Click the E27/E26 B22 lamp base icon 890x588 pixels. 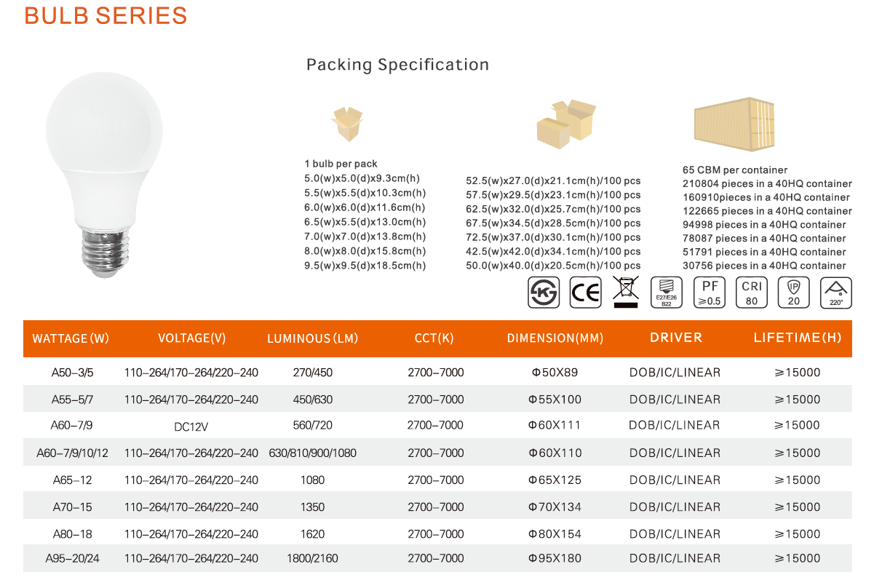(x=667, y=293)
